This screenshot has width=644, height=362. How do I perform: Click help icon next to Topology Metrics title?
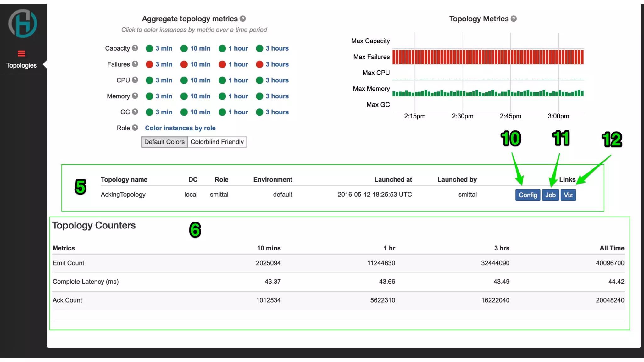[x=514, y=19]
